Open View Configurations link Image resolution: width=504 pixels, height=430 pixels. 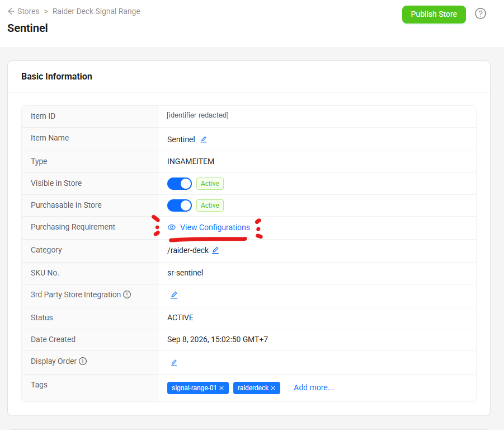tap(215, 227)
